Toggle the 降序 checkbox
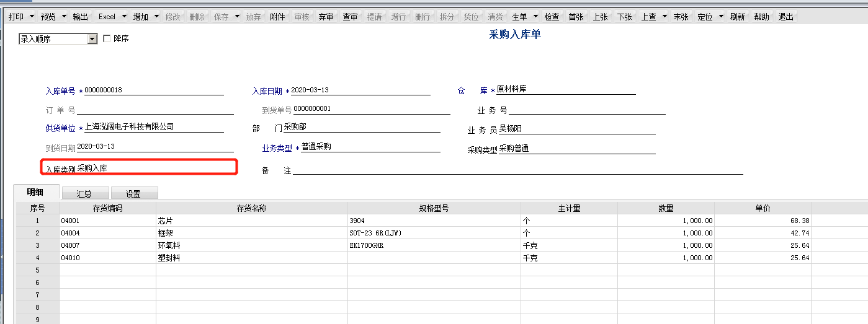The image size is (868, 324). 107,39
